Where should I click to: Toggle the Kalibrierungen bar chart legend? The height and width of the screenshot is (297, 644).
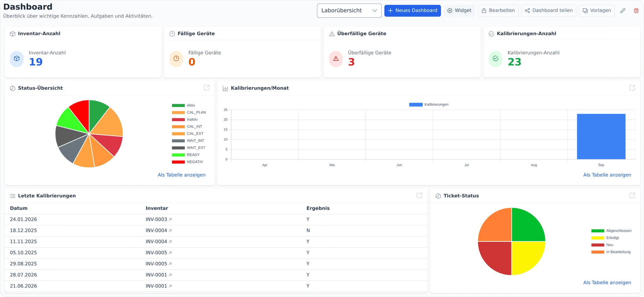coord(429,105)
